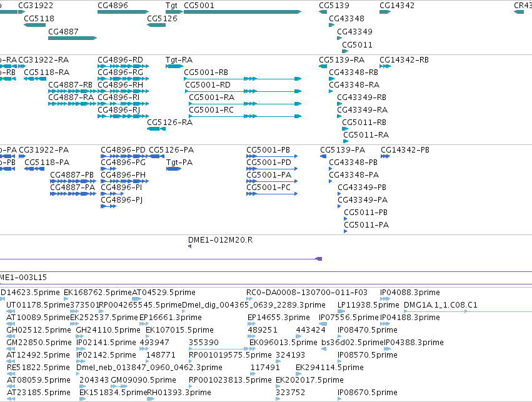
Task: Select EST LP11938.5prime
Action: pyautogui.click(x=368, y=305)
